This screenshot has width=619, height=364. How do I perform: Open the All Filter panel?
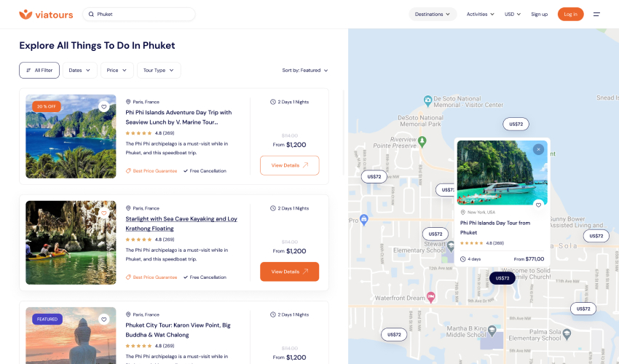point(39,70)
